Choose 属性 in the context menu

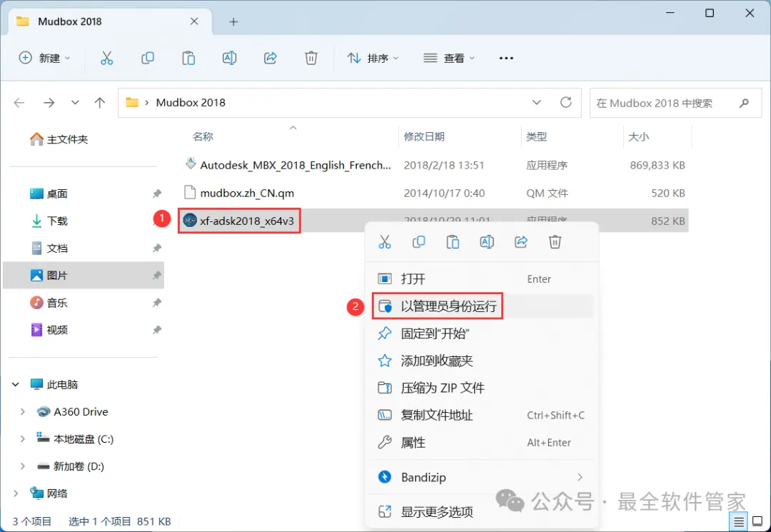[x=482, y=443]
